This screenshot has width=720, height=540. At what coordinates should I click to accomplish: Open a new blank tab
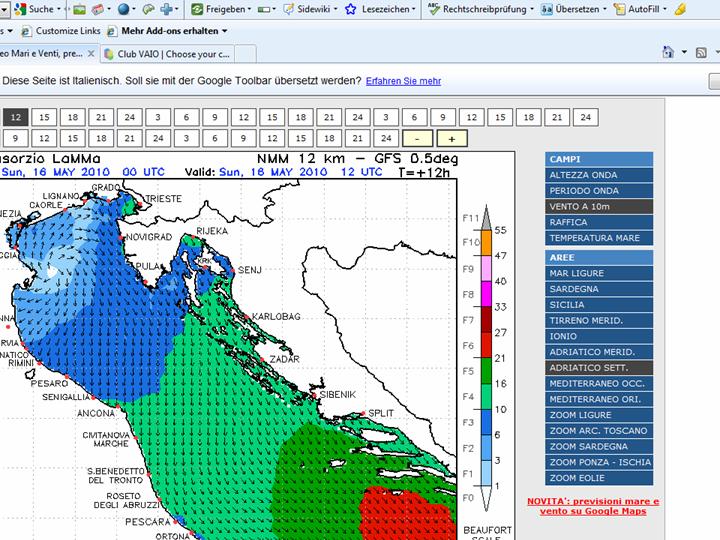tap(246, 54)
